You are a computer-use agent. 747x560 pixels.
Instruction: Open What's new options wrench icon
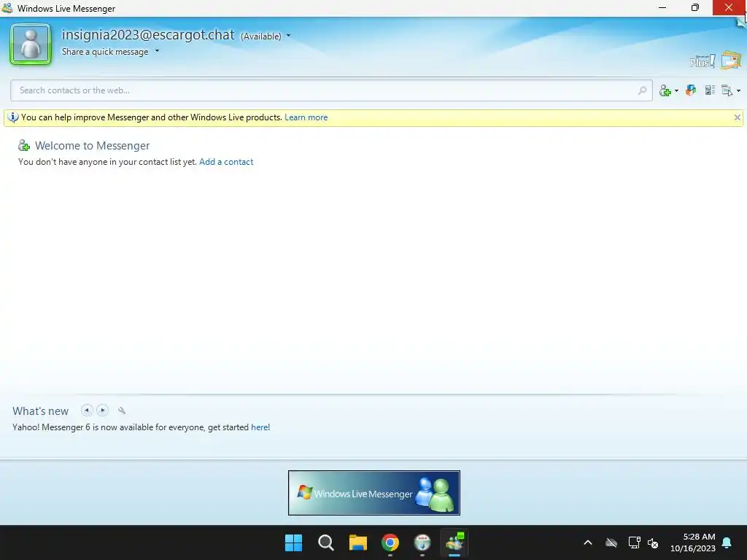[x=122, y=411]
